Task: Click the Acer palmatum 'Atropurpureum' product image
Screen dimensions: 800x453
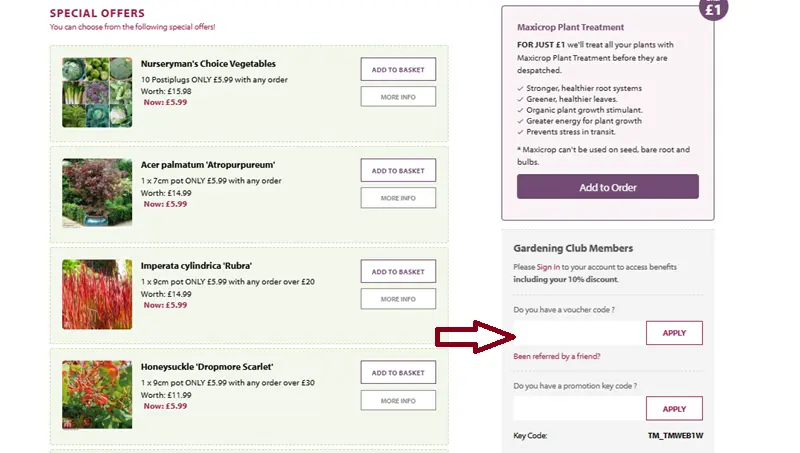Action: point(97,193)
